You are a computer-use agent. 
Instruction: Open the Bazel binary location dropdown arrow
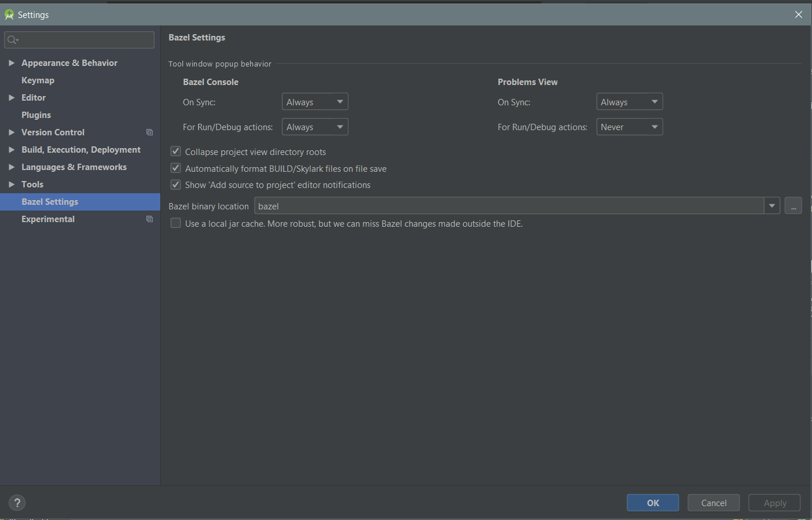tap(772, 205)
